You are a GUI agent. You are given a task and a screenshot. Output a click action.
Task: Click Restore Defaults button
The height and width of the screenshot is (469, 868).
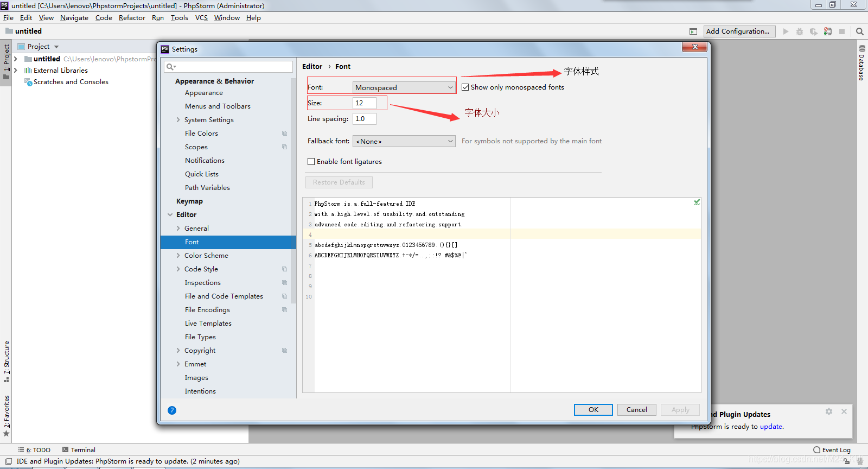point(339,182)
